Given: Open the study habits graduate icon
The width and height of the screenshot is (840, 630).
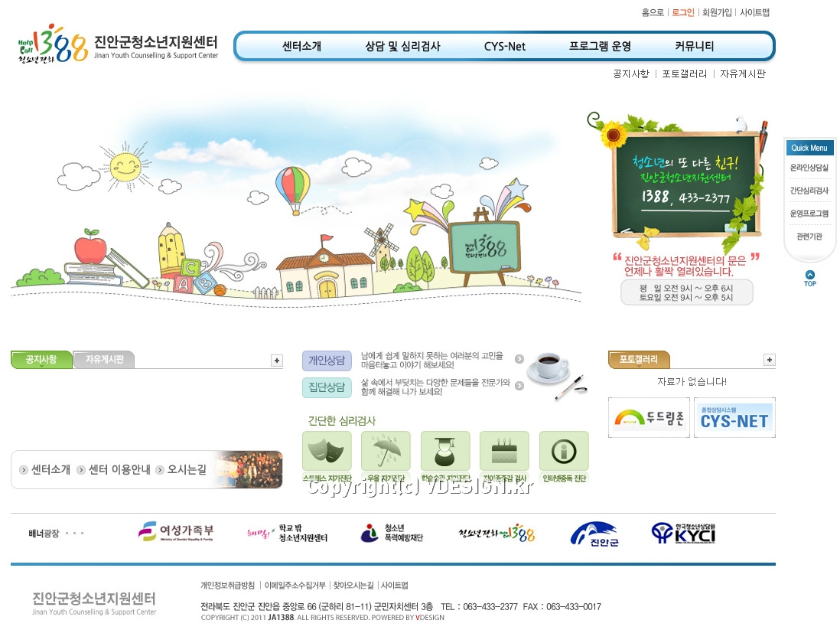Looking at the screenshot, I should [445, 452].
